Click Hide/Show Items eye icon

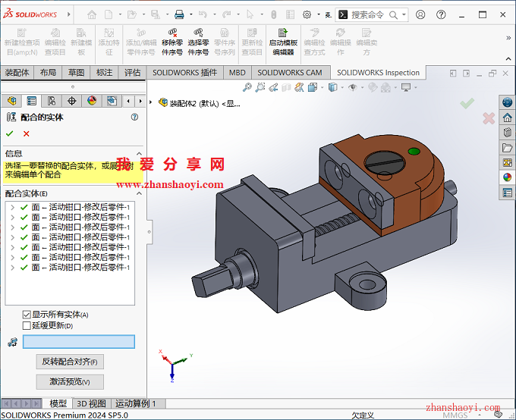point(352,87)
